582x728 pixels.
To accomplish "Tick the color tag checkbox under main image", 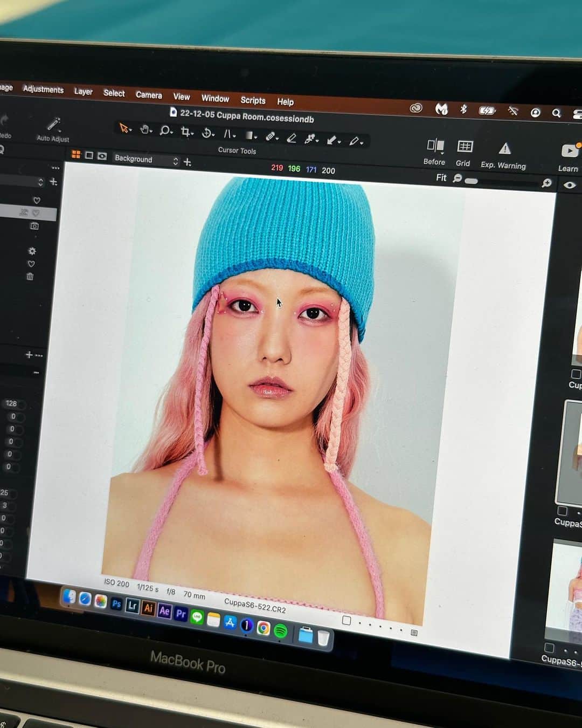I will [347, 621].
